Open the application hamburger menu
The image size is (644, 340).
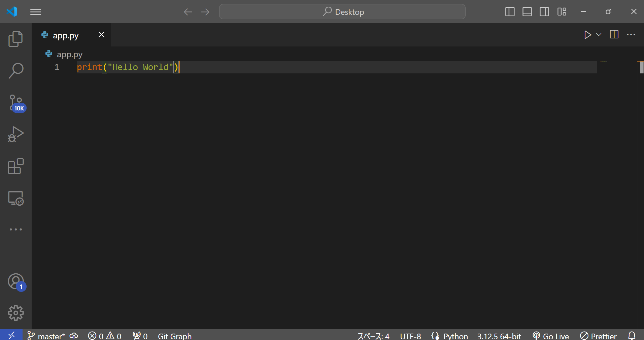(36, 11)
